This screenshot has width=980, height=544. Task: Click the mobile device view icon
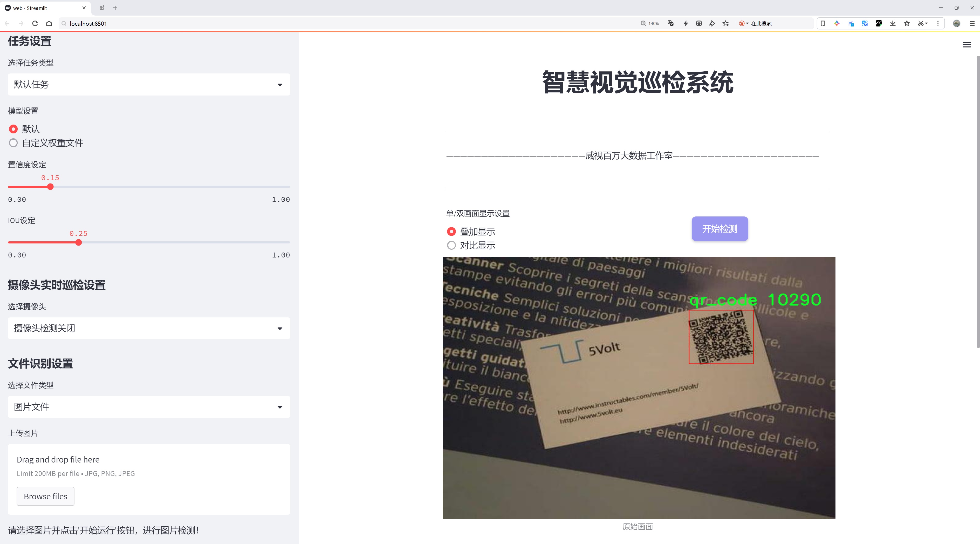[823, 24]
